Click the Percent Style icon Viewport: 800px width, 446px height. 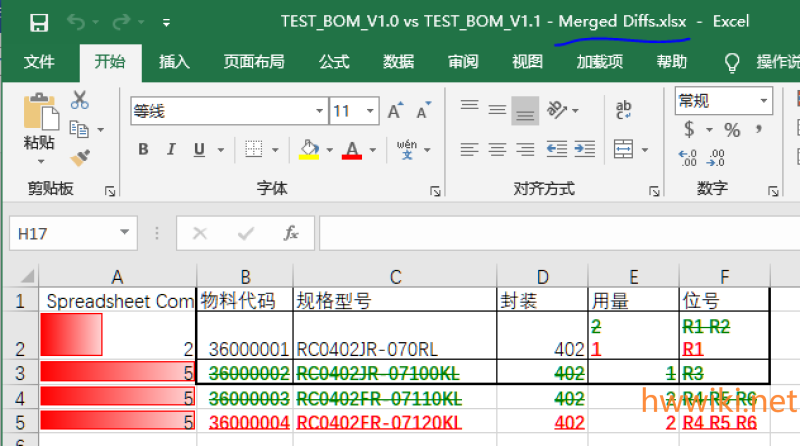pos(732,130)
